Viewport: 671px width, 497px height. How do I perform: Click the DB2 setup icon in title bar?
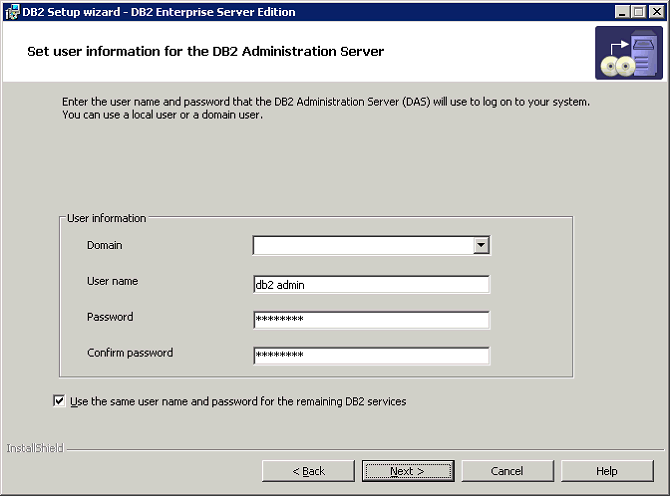pyautogui.click(x=12, y=12)
